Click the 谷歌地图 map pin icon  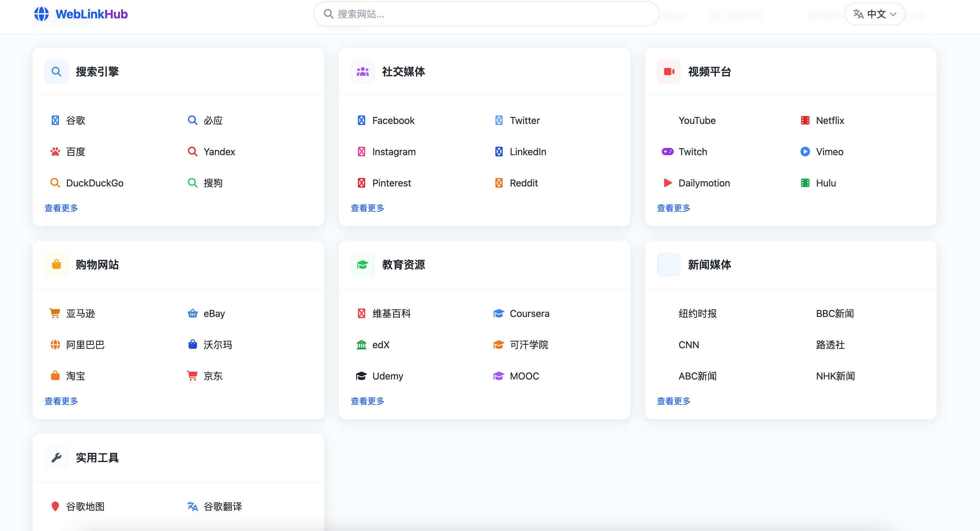coord(56,506)
